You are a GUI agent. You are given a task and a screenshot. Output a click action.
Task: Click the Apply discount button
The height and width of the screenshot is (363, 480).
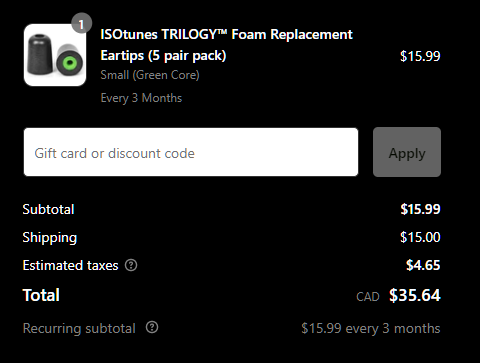[x=407, y=152]
